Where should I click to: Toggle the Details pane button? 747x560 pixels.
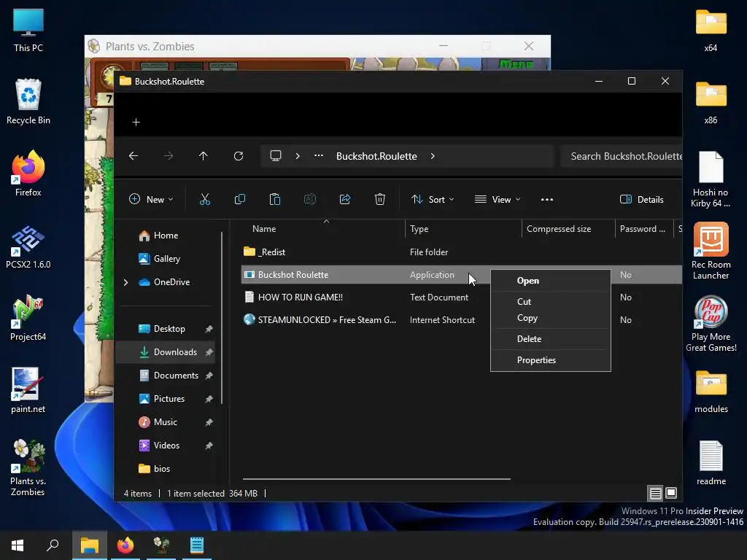tap(642, 200)
